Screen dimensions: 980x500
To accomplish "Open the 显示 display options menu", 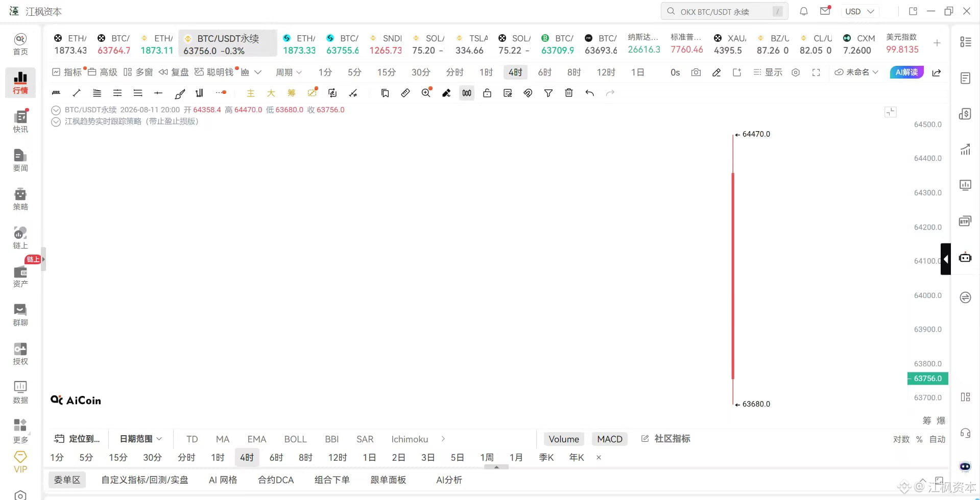I will (x=768, y=72).
